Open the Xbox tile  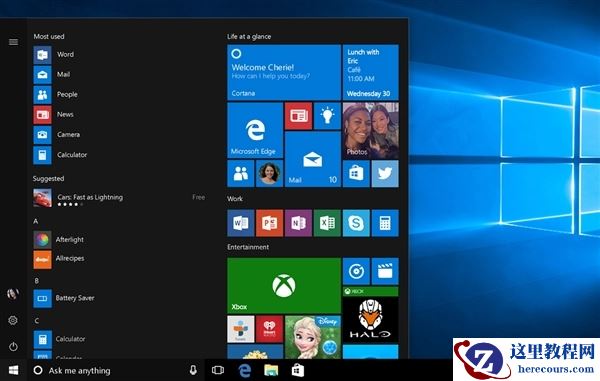point(284,286)
